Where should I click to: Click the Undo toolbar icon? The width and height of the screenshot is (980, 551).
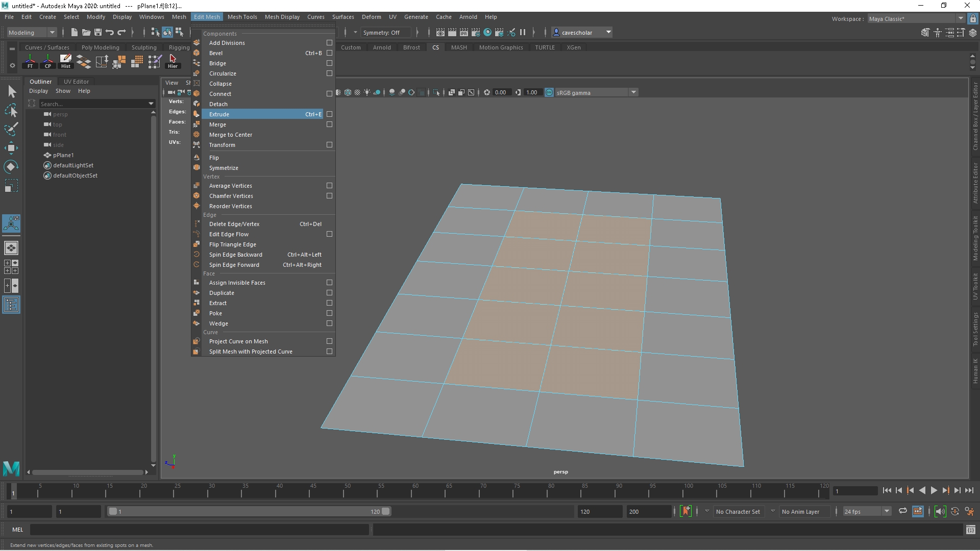(110, 32)
